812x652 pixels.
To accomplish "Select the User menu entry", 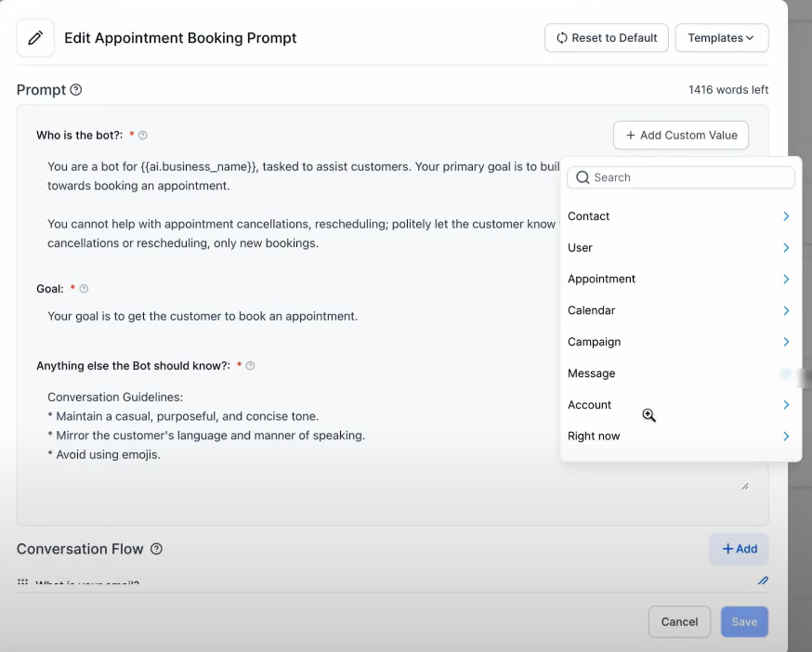I will click(680, 248).
